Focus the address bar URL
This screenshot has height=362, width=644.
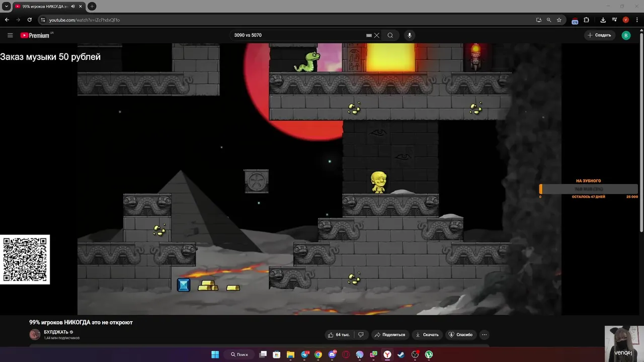(85, 20)
